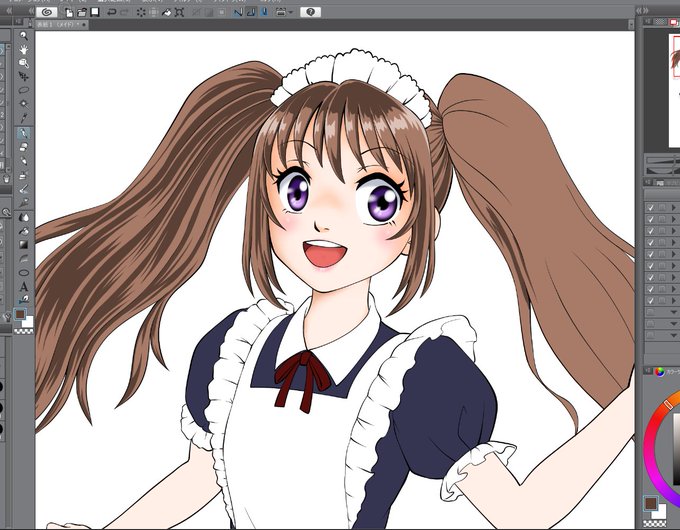The height and width of the screenshot is (530, 680).
Task: Expand second layer folder triangle
Action: 673,219
